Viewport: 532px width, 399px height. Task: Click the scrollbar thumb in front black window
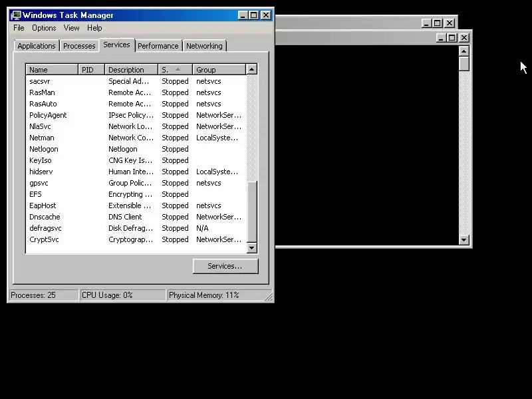pyautogui.click(x=464, y=63)
